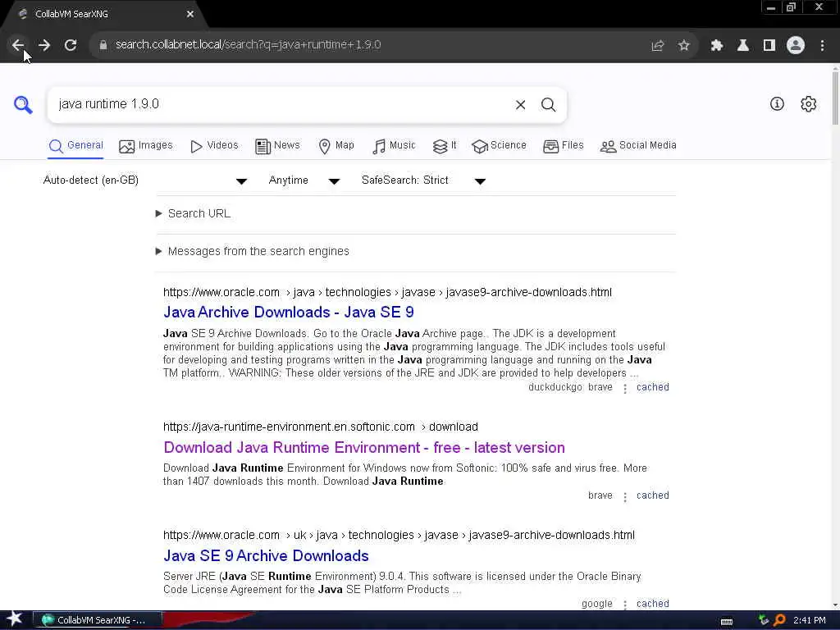Open the Chrome three-dot menu
The height and width of the screenshot is (630, 840).
[822, 46]
